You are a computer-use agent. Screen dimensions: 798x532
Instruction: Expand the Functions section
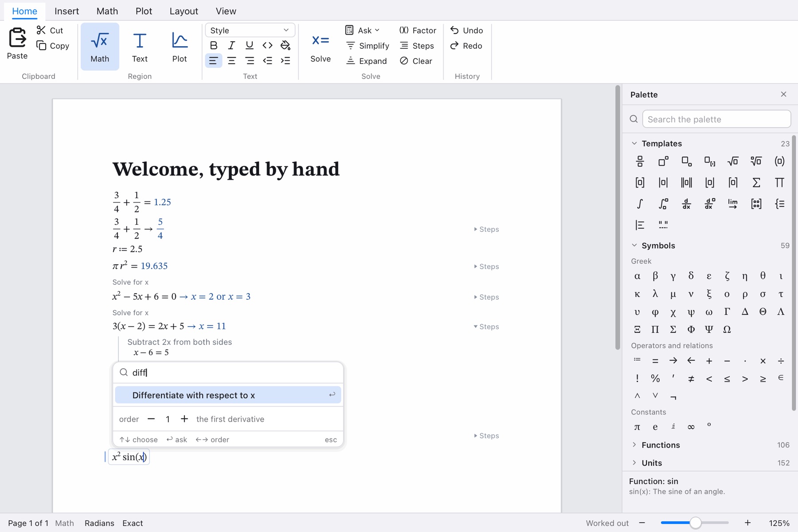click(x=634, y=445)
